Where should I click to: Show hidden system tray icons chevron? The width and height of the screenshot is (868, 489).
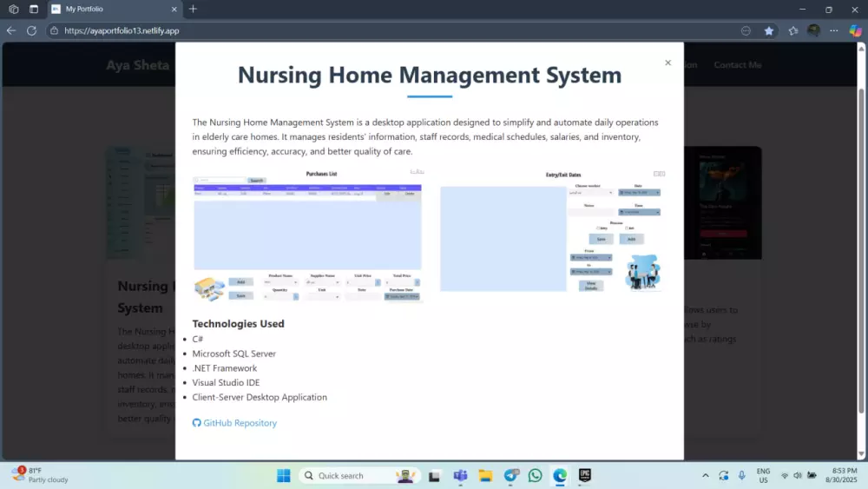705,475
